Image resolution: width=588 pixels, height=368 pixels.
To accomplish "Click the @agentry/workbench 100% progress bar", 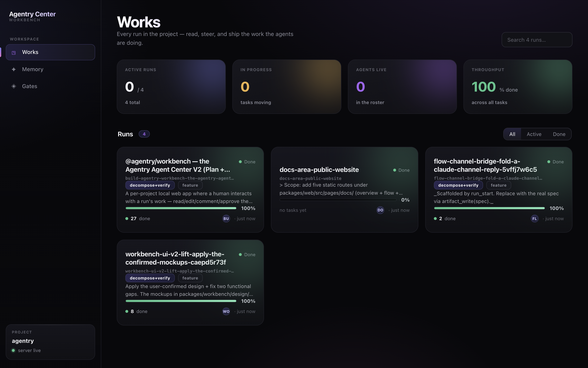I will (x=181, y=208).
